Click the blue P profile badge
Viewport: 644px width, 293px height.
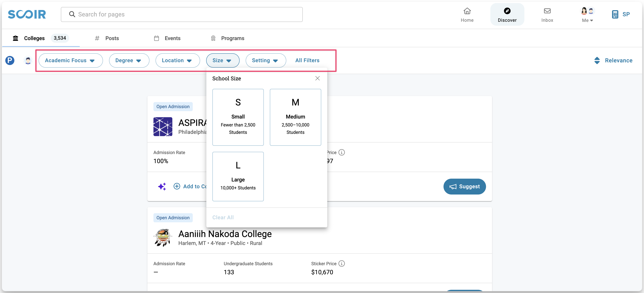[10, 60]
